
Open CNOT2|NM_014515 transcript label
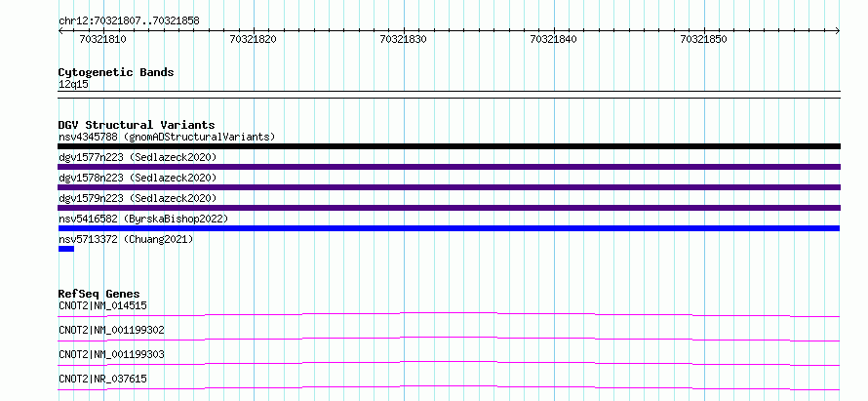[102, 305]
